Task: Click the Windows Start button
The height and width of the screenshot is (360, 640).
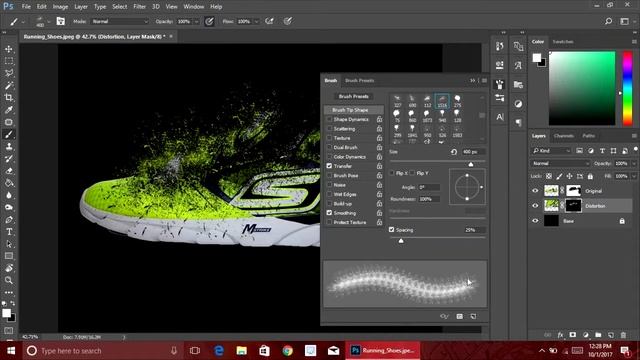Action: click(x=11, y=351)
